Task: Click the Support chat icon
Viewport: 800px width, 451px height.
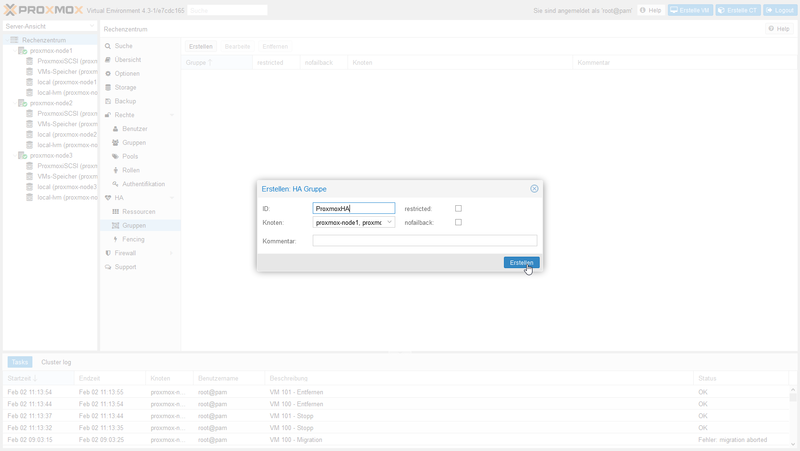Action: tap(108, 266)
